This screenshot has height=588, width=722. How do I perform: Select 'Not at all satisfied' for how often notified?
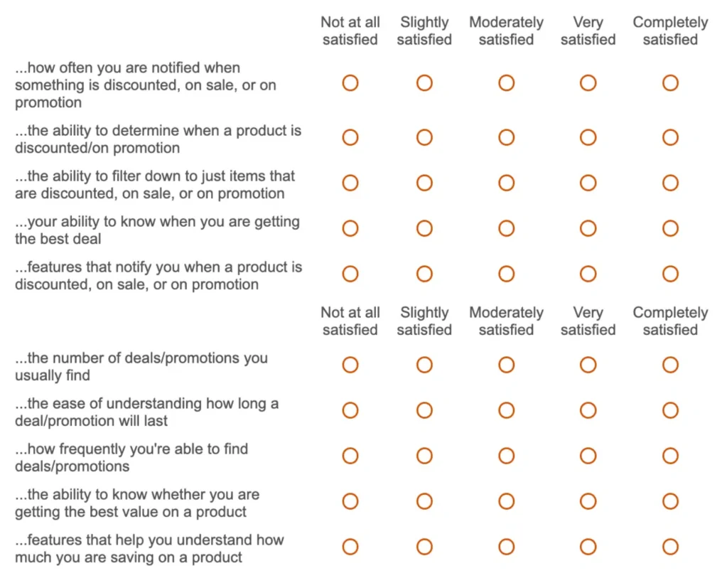(350, 83)
